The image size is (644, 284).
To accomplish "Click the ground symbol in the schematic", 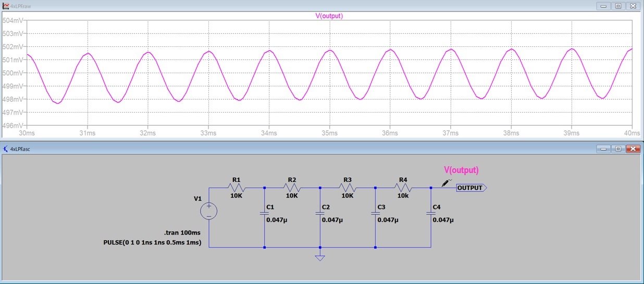I will coord(320,257).
